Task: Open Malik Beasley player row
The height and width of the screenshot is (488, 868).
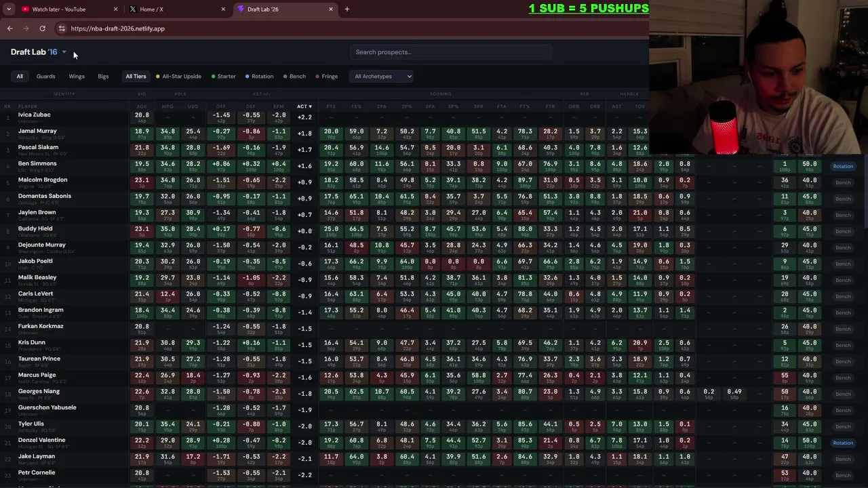Action: [x=434, y=280]
